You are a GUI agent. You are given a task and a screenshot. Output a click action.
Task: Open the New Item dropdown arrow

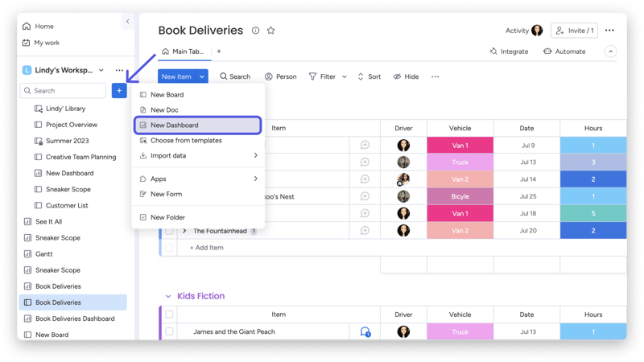point(202,76)
